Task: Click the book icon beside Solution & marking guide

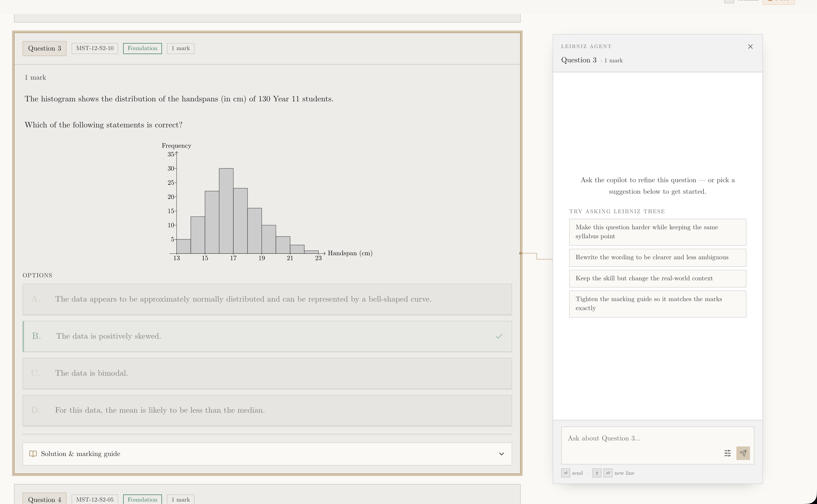Action: click(x=33, y=454)
